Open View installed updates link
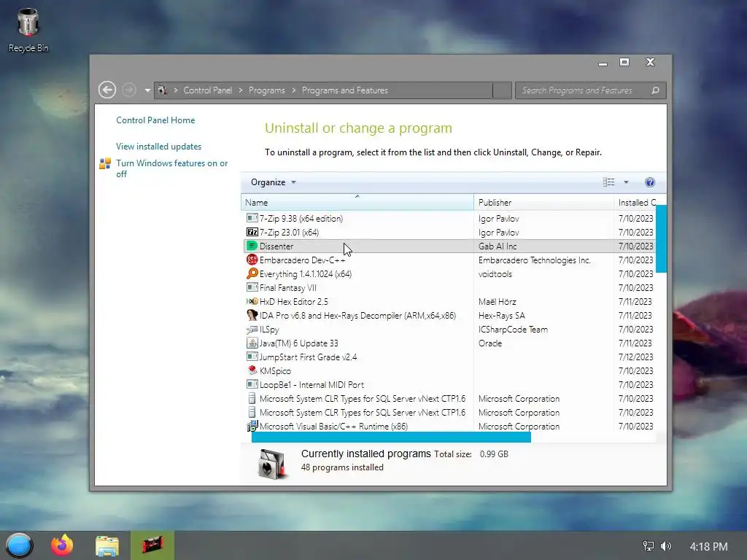Viewport: 747px width, 560px height. coord(158,146)
